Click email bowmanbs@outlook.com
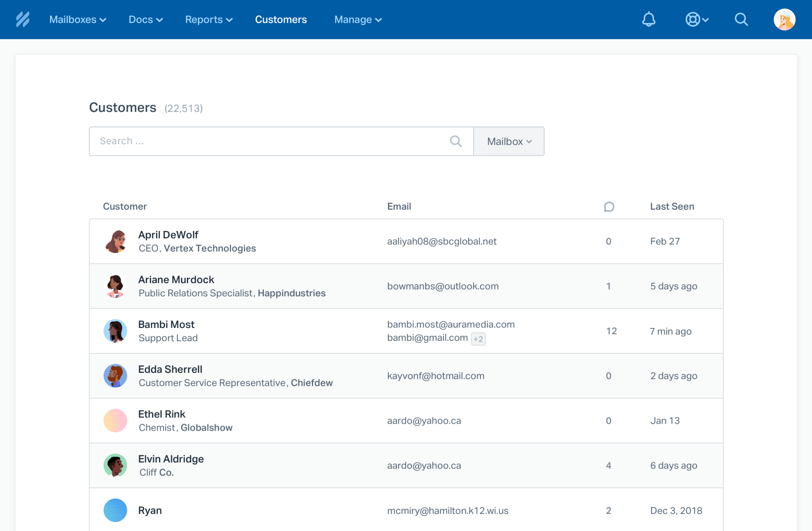Screen dimensions: 812x531 pyautogui.click(x=443, y=286)
